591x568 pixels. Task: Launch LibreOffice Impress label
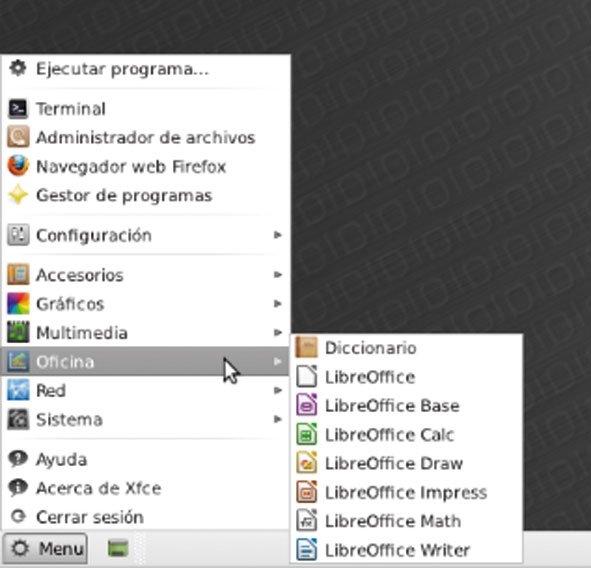click(x=406, y=493)
